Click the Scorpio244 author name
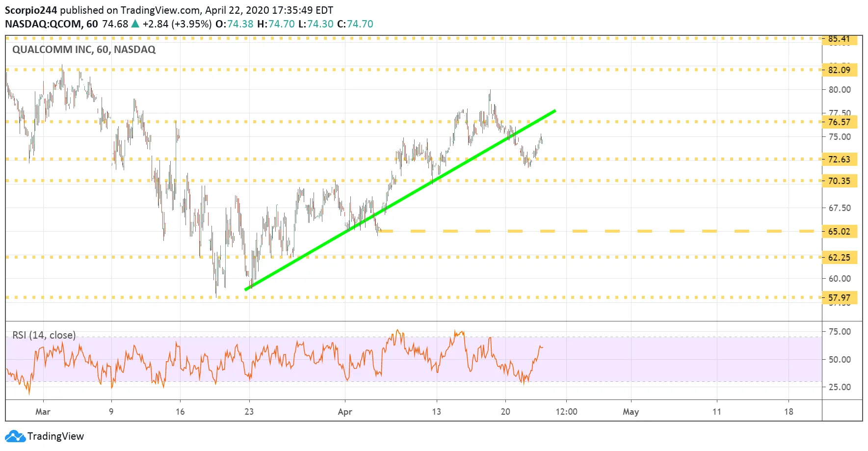The height and width of the screenshot is (451, 868). [x=31, y=10]
